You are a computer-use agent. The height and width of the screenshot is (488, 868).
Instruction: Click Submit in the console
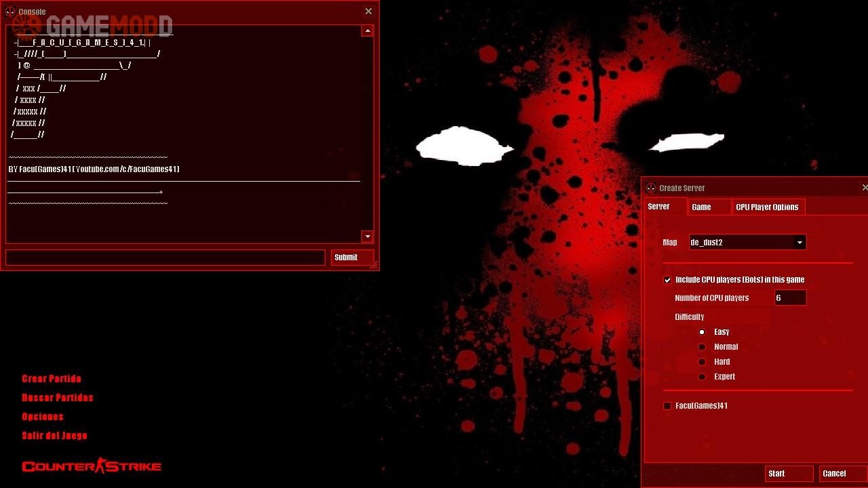(x=352, y=258)
